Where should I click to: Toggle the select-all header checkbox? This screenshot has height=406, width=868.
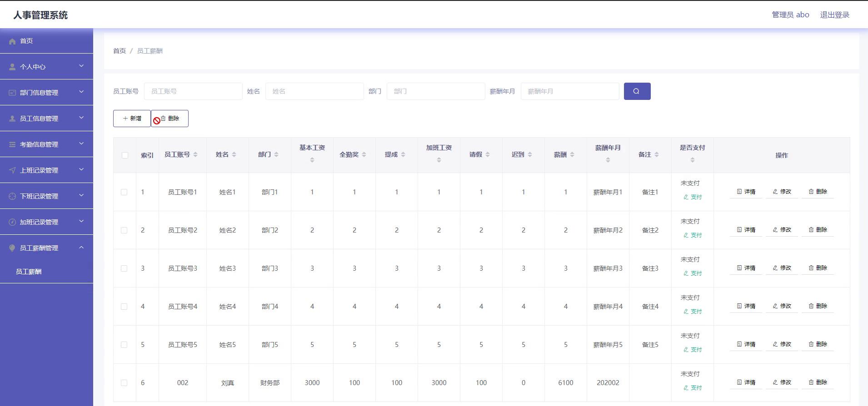click(125, 155)
